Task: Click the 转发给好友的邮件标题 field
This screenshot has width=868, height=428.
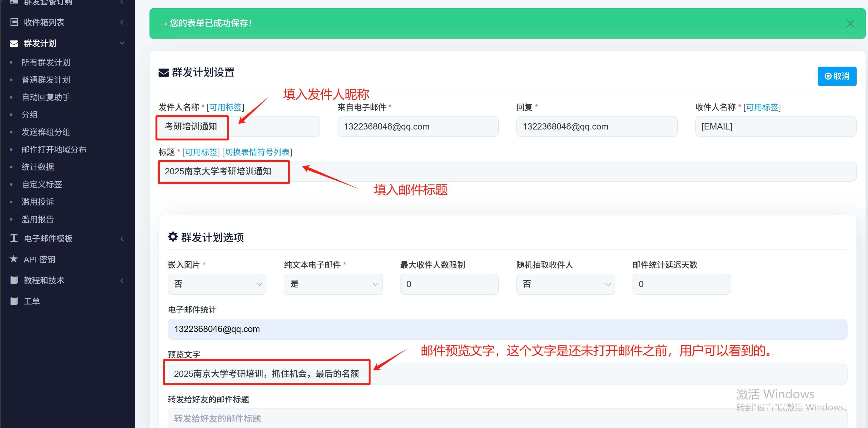Action: pyautogui.click(x=507, y=418)
